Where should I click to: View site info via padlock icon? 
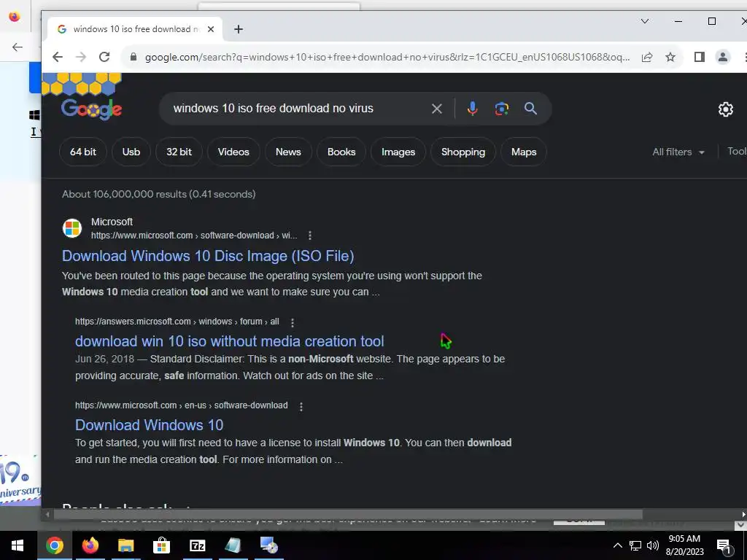point(134,57)
